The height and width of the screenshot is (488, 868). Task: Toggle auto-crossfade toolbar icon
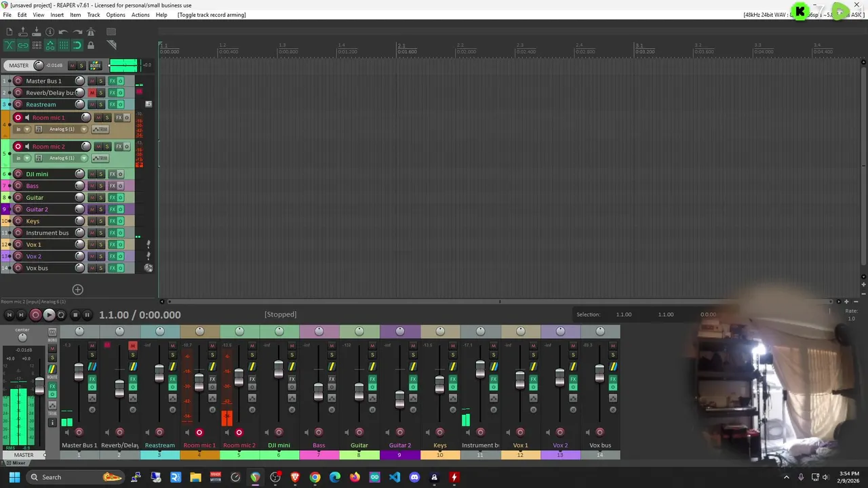[x=9, y=45]
